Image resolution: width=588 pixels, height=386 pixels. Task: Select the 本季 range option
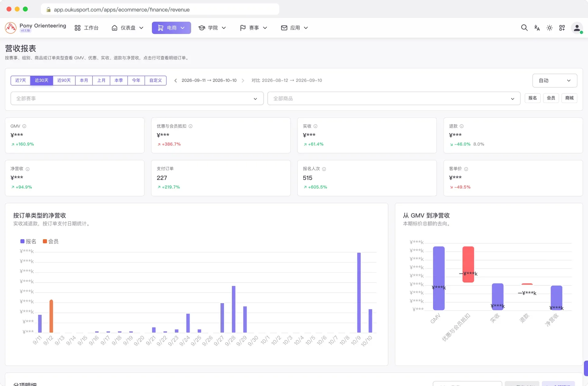coord(119,81)
